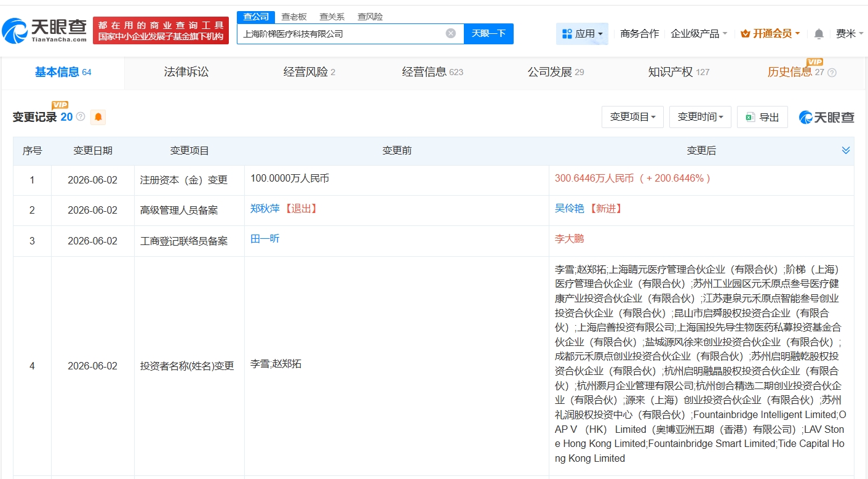Click the 工商登记联络员备案 cell
Viewport: 868px width, 479px height.
pyautogui.click(x=189, y=241)
